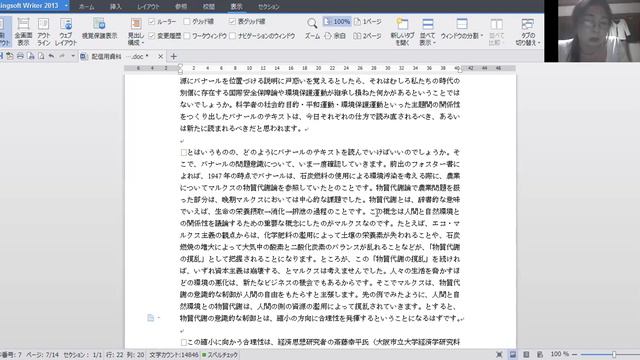Toggle the Navigation Window (ナビゲーションのウィンドウ) checkbox
The width and height of the screenshot is (640, 360).
pyautogui.click(x=262, y=36)
